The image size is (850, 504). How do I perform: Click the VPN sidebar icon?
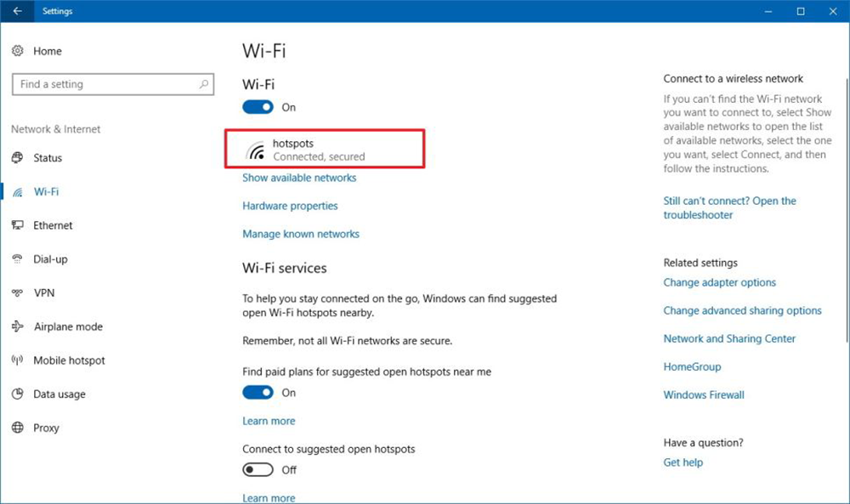point(17,292)
